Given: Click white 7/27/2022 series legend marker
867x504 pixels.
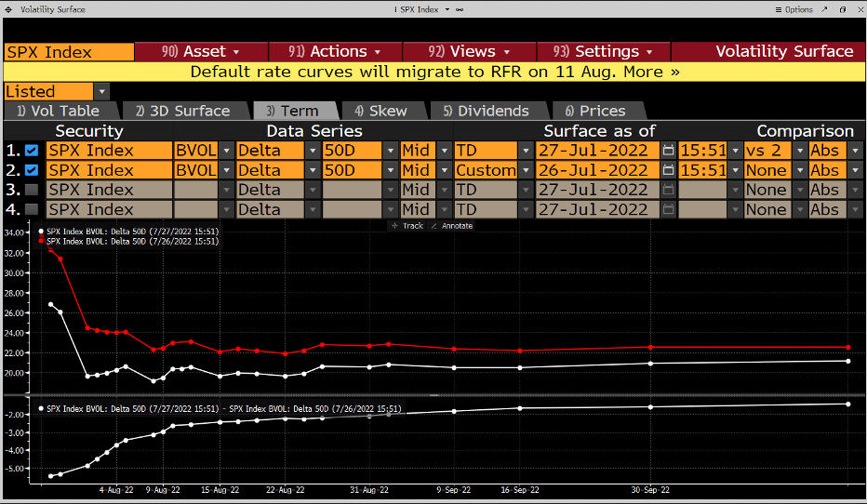Looking at the screenshot, I should 42,232.
